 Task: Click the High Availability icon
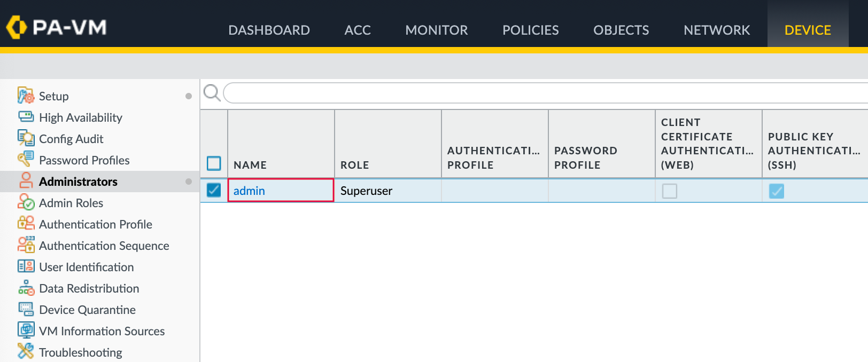[x=26, y=117]
